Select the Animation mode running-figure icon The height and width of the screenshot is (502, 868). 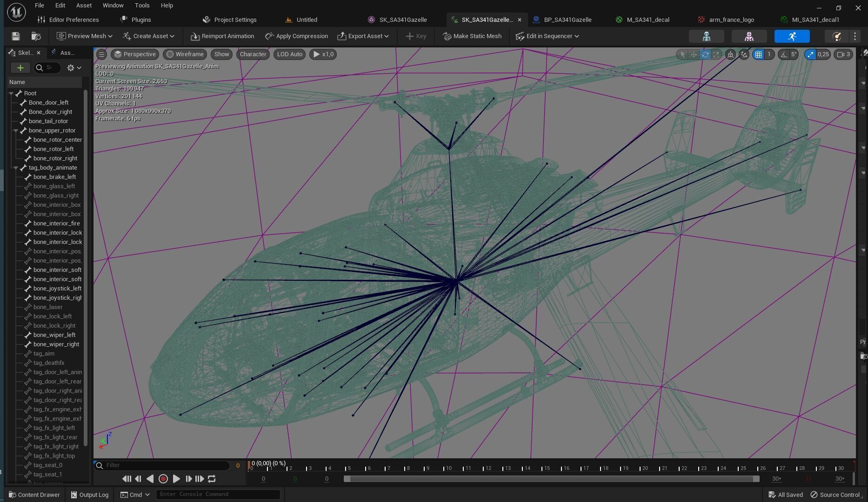pos(792,36)
